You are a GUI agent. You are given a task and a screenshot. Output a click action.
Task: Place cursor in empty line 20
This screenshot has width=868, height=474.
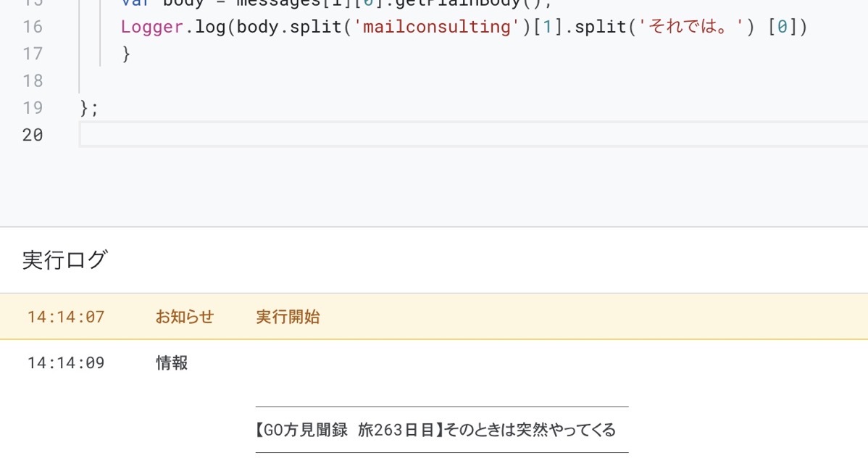[x=473, y=135]
